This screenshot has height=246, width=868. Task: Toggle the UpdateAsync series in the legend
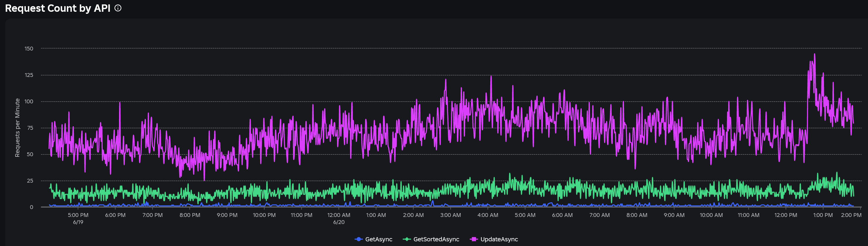(x=494, y=239)
